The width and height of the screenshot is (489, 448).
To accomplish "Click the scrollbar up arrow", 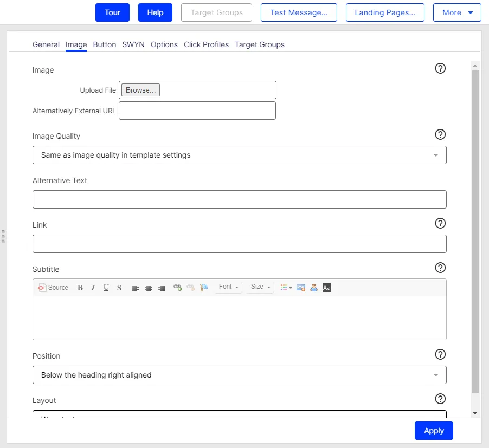I will point(475,66).
